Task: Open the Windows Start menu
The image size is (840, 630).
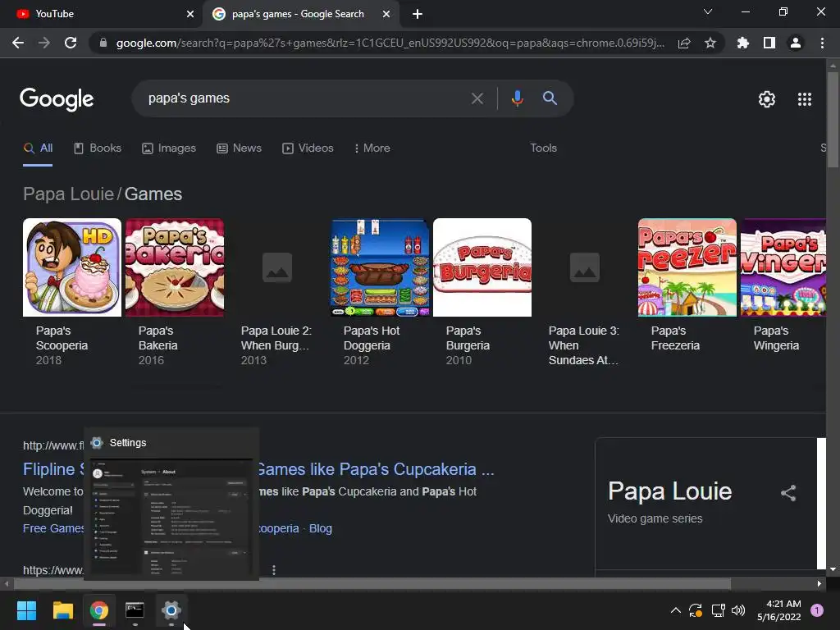Action: pos(26,610)
